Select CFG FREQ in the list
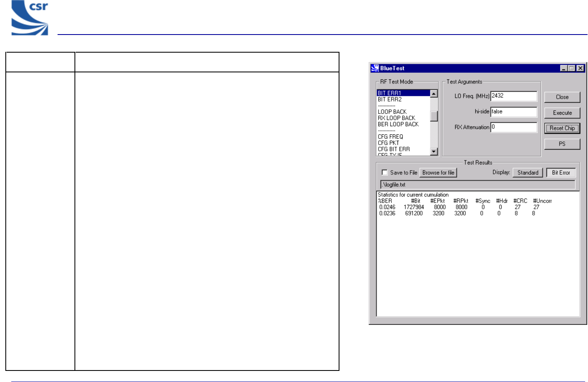The height and width of the screenshot is (382, 588). click(x=390, y=137)
